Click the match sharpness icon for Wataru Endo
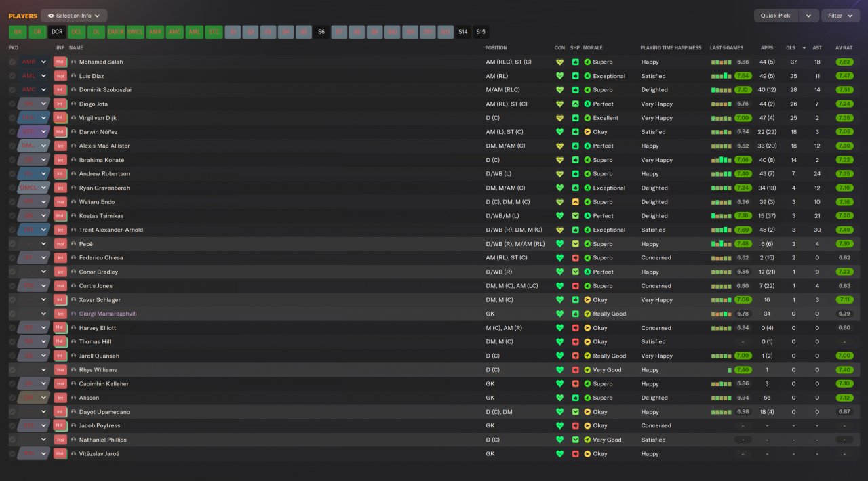868x481 pixels. (x=575, y=202)
